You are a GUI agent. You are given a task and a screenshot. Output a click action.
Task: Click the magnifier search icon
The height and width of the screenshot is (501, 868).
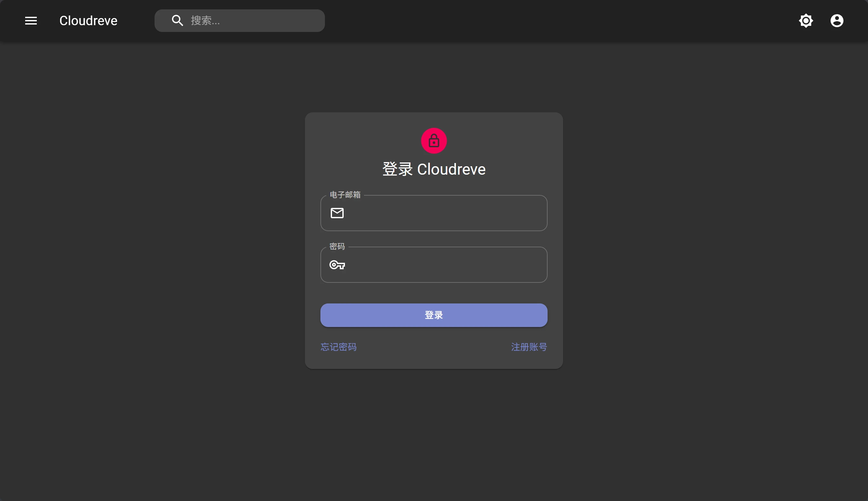click(177, 21)
